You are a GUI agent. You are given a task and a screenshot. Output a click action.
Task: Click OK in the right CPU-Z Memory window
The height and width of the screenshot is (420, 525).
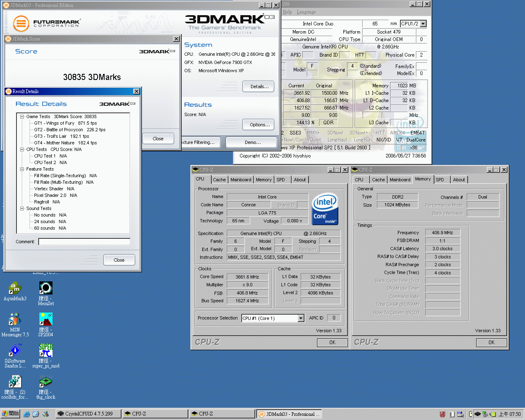point(491,342)
